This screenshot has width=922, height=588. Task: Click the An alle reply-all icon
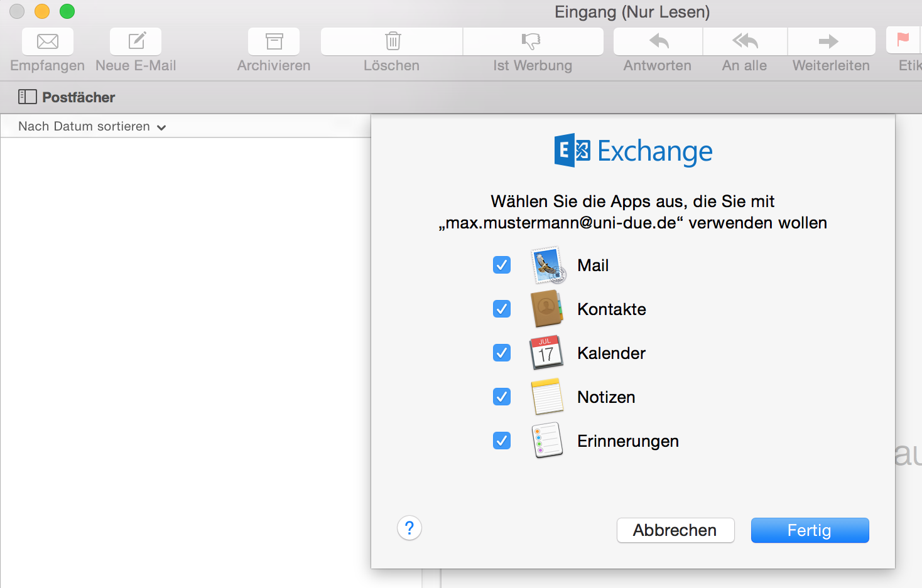745,41
